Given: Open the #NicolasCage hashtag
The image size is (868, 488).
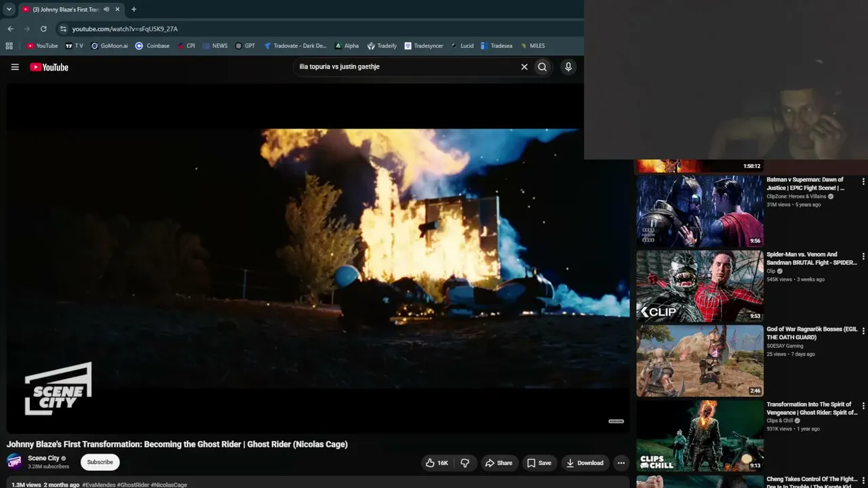Looking at the screenshot, I should point(169,485).
